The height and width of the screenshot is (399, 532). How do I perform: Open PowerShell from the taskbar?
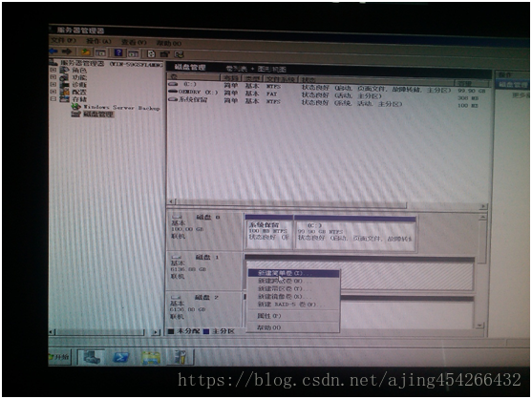point(120,357)
